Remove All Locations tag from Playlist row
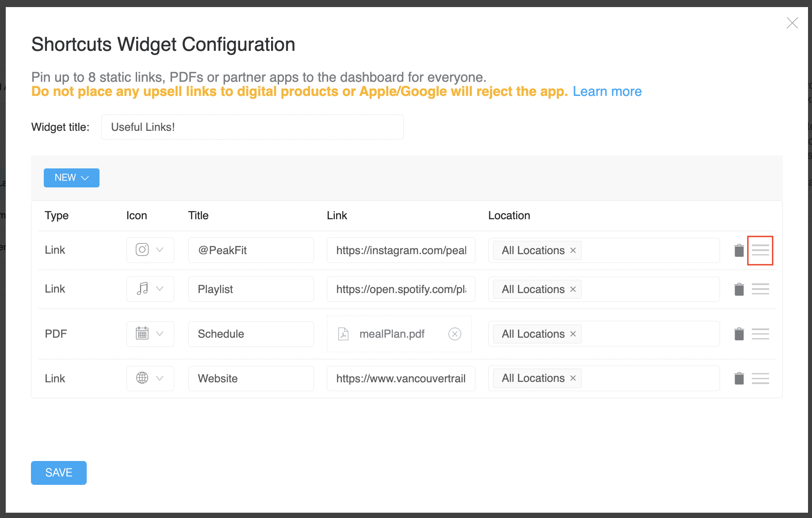The width and height of the screenshot is (812, 518). coord(573,289)
